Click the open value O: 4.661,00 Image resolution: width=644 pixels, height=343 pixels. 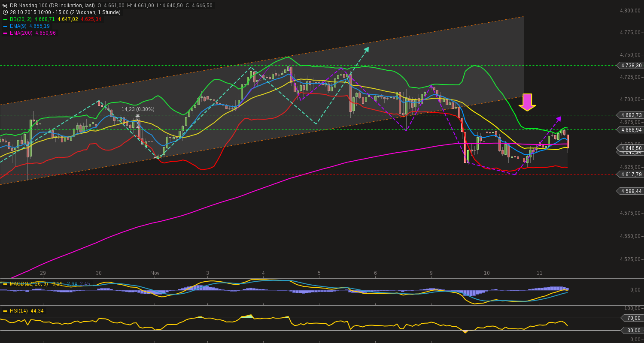coord(111,6)
